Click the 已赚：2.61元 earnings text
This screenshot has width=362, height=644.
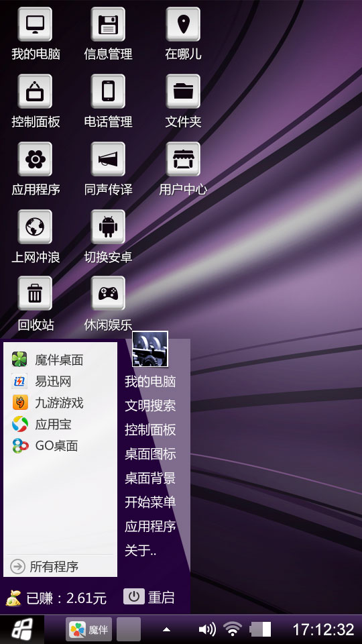(x=66, y=598)
